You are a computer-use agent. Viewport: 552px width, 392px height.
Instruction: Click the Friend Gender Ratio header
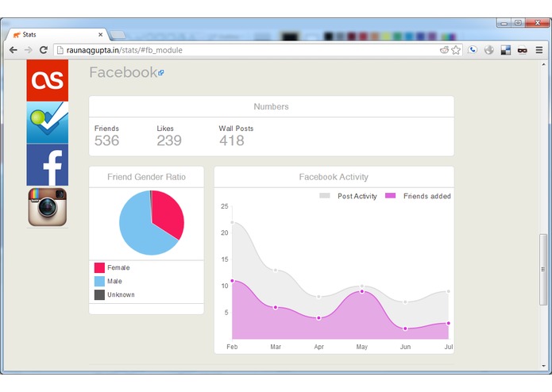[x=146, y=177]
